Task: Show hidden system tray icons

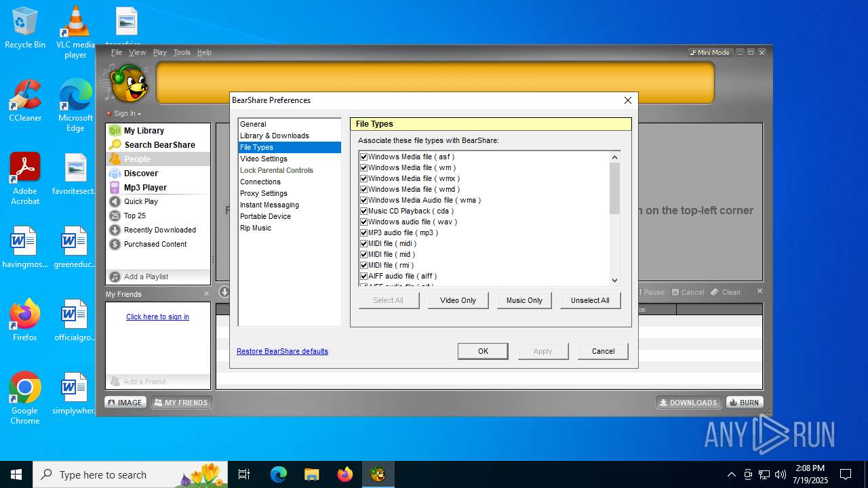Action: [731, 474]
